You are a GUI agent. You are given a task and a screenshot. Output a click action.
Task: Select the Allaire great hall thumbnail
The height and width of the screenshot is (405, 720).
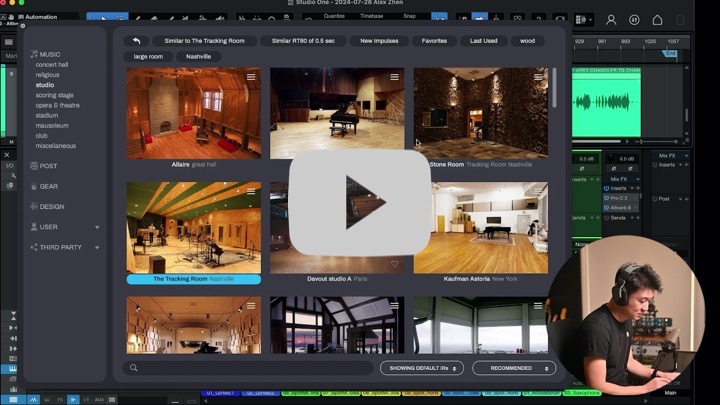tap(194, 113)
